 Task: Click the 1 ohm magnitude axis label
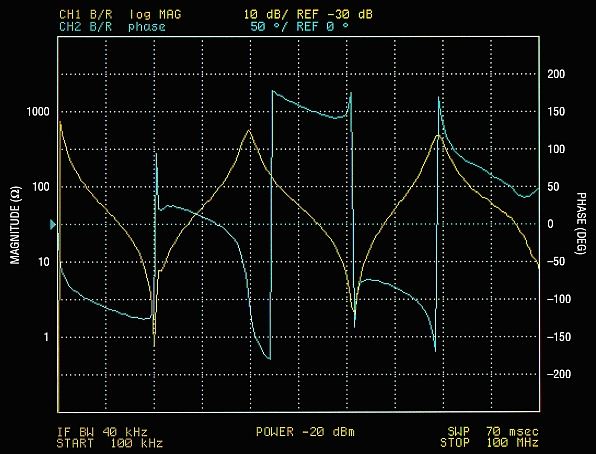tap(46, 337)
